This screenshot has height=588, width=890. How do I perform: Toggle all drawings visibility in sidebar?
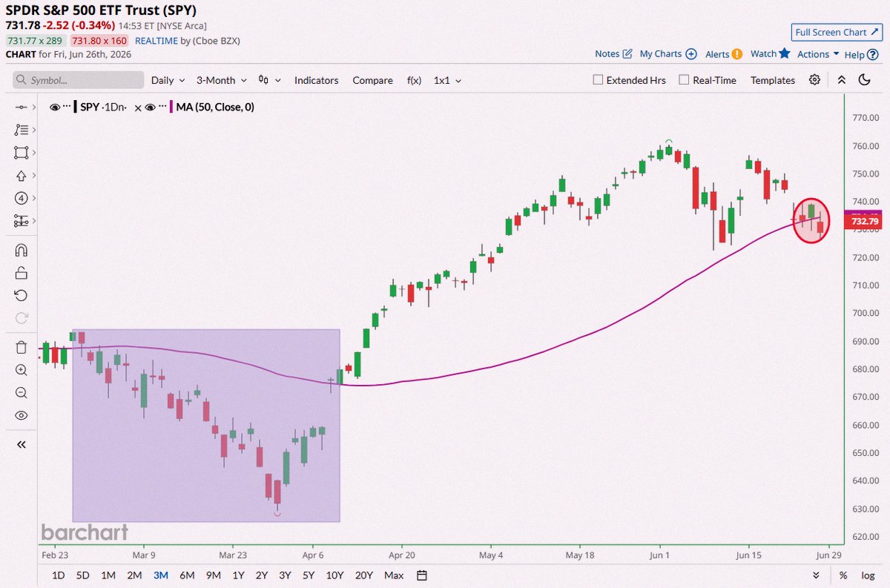21,415
